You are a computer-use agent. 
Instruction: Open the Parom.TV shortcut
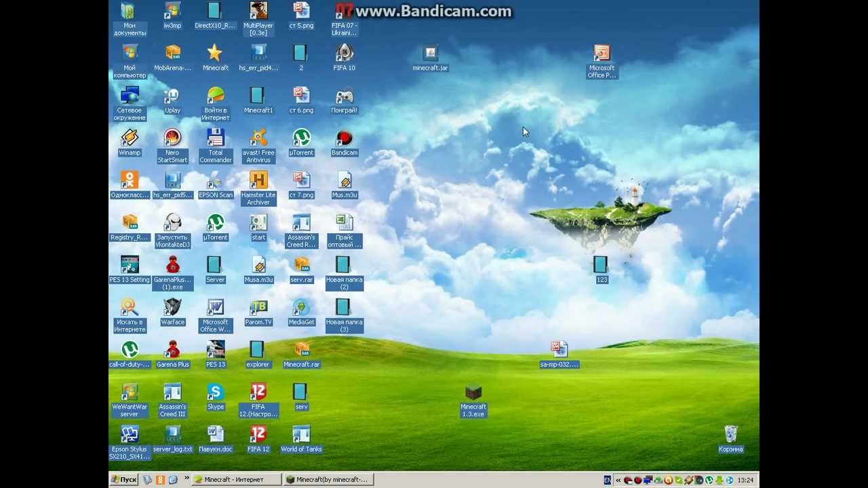(x=258, y=308)
